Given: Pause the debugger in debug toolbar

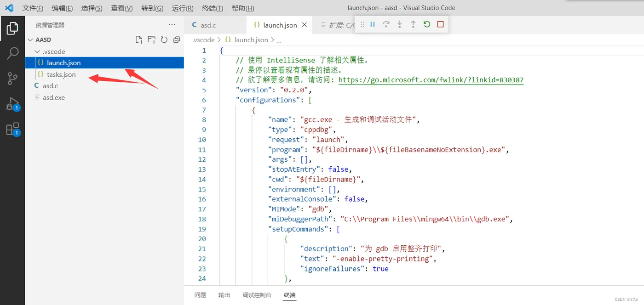Looking at the screenshot, I should pyautogui.click(x=373, y=24).
